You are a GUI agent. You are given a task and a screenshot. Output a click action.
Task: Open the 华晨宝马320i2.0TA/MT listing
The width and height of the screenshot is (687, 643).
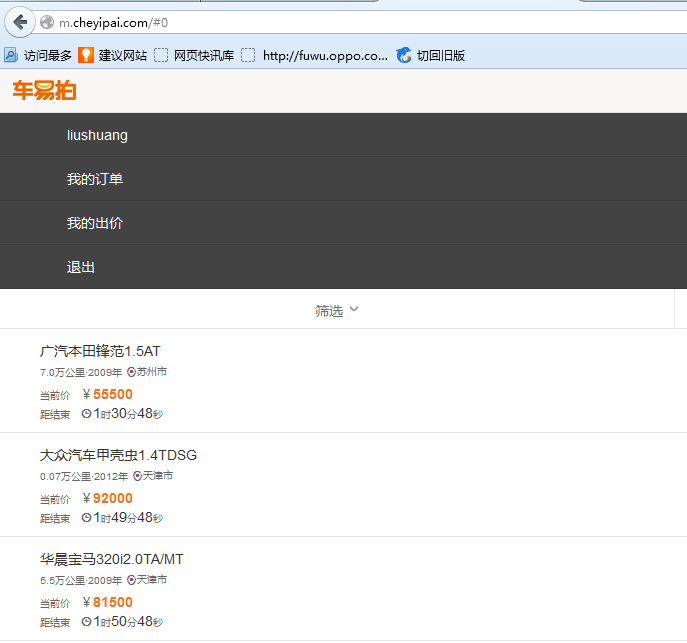pyautogui.click(x=111, y=559)
